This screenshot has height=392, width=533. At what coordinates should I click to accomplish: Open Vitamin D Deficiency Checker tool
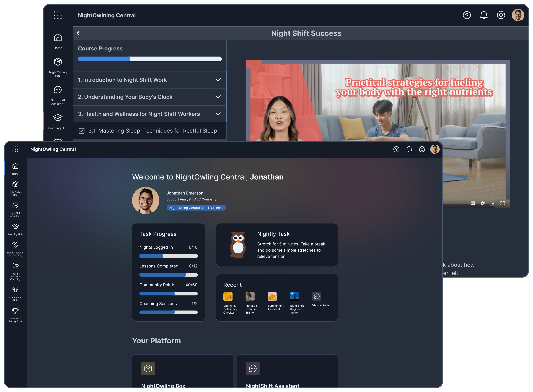230,303
